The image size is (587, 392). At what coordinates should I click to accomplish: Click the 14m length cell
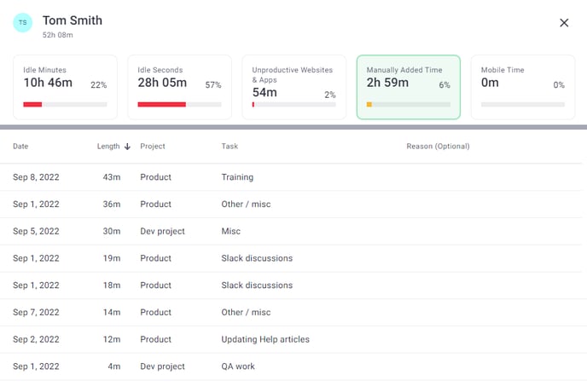coord(112,312)
